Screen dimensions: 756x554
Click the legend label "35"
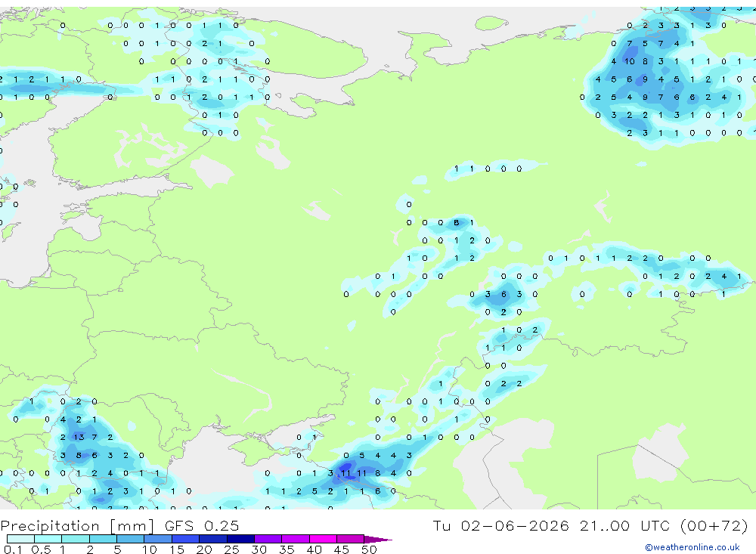point(287,549)
